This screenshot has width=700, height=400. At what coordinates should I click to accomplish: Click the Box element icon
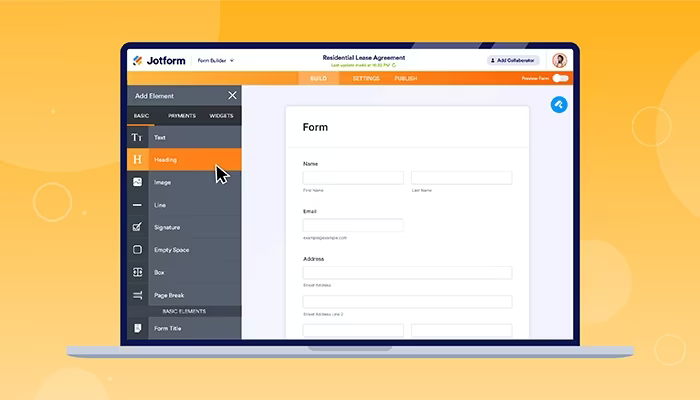[138, 272]
